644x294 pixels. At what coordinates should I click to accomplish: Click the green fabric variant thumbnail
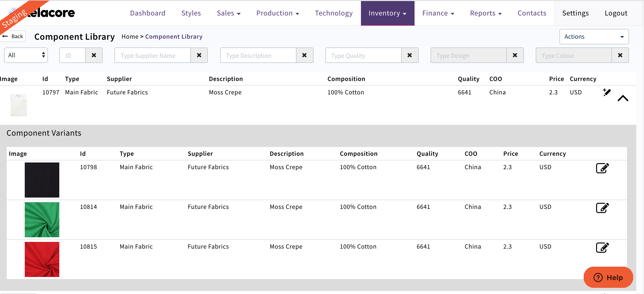pyautogui.click(x=42, y=220)
